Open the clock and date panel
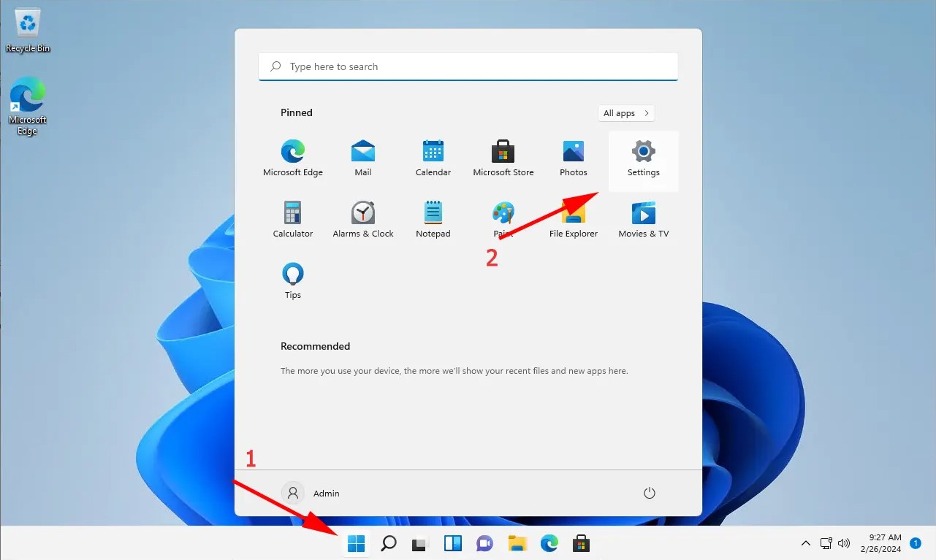This screenshot has width=936, height=560. (880, 543)
